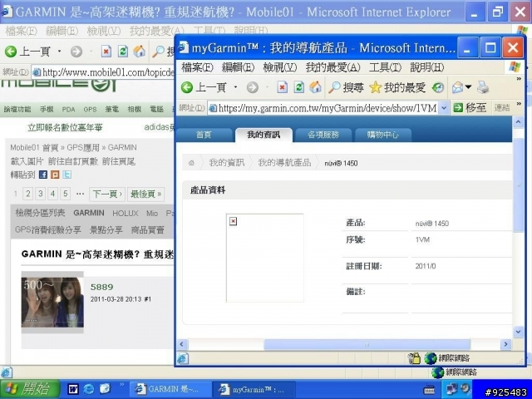Go to Home page in myGarmin toolbar
Screen dimensions: 532x399
(315, 87)
